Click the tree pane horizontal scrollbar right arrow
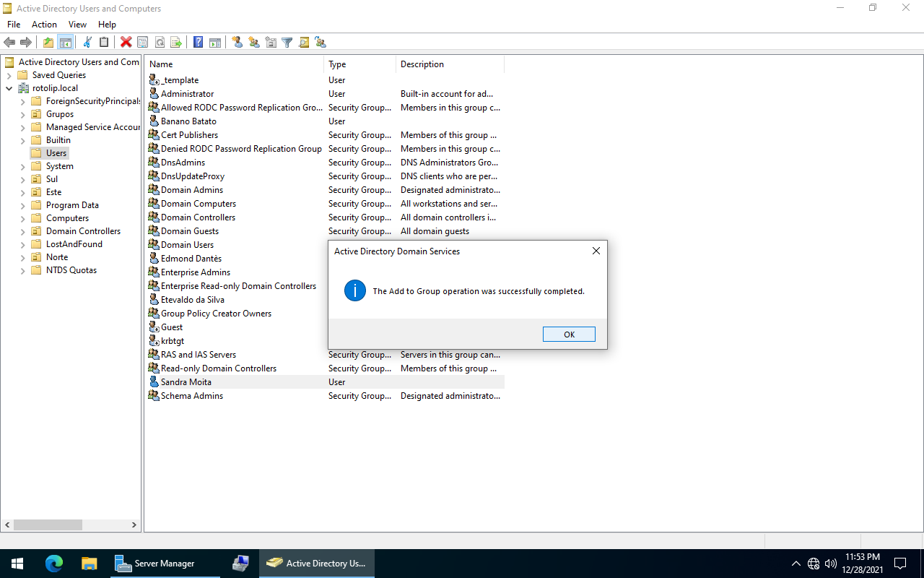924x578 pixels. pyautogui.click(x=134, y=525)
